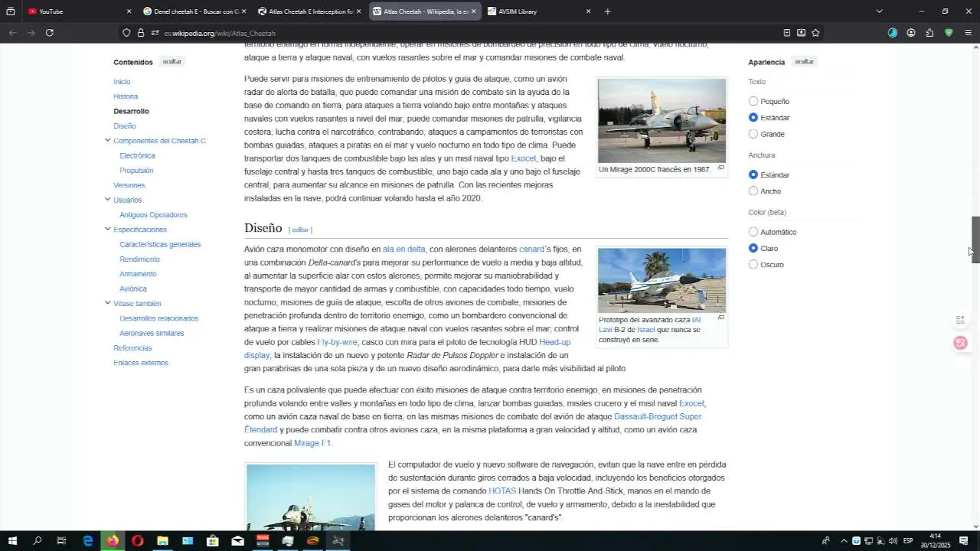Screen dimensions: 980x551
Task: Collapse the Especificaciones contents section
Action: [x=107, y=229]
